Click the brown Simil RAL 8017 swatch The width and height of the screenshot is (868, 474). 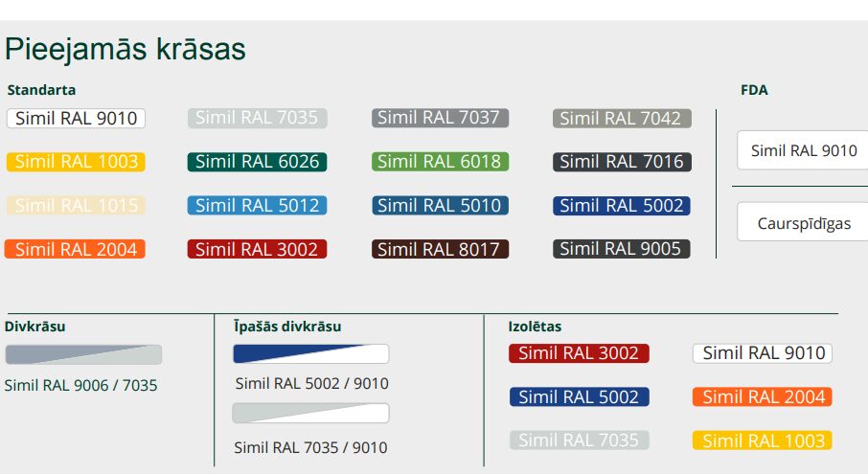[x=439, y=249]
